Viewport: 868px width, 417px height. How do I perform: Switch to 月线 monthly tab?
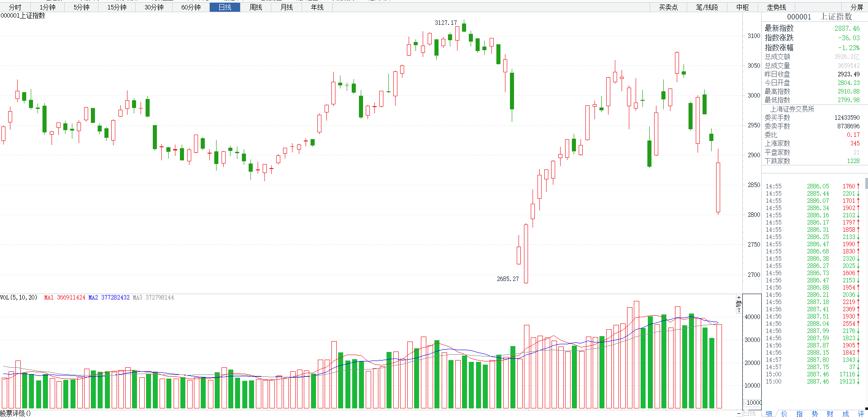click(286, 7)
